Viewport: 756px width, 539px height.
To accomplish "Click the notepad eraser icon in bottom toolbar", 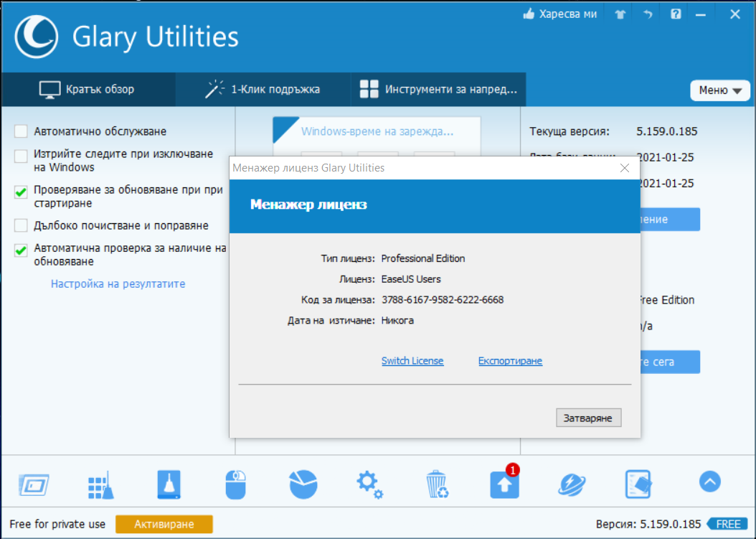I will click(638, 484).
